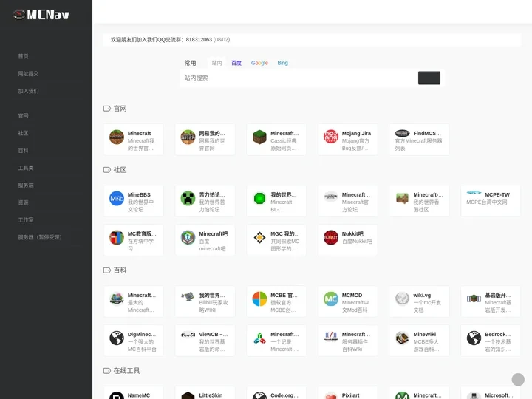Click the 我的世界 green hexagon icon
This screenshot has width=532, height=399.
[259, 199]
